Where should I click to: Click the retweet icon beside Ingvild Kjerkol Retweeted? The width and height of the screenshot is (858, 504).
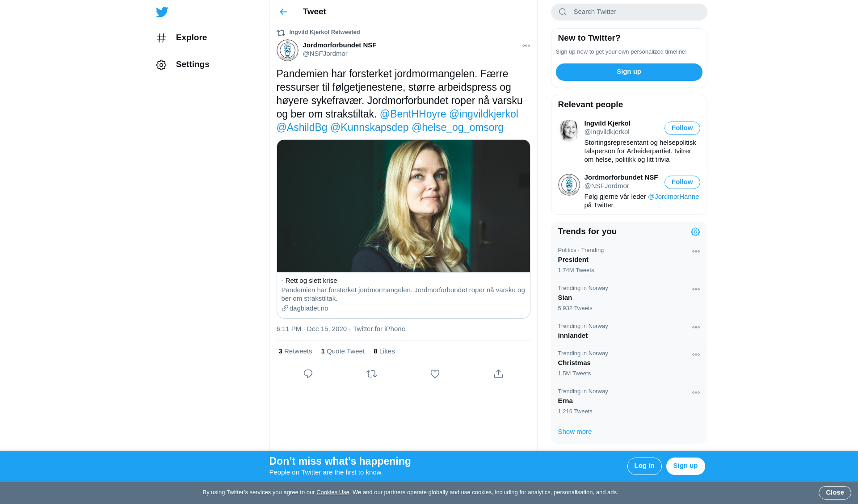coord(281,33)
